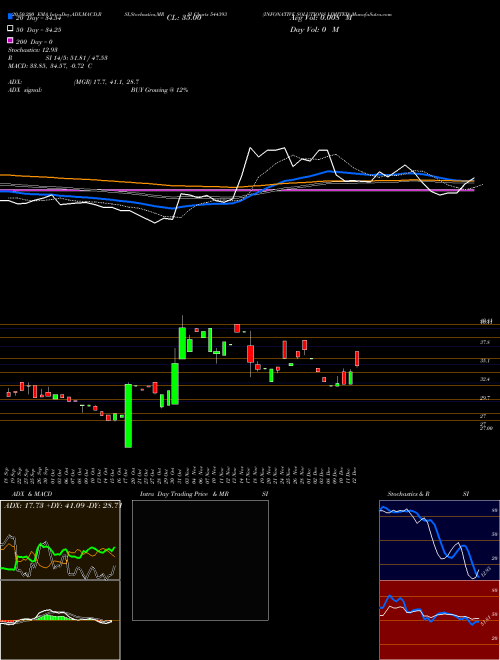
Task: Click the 'ADX signal:' label
Action: click(x=25, y=90)
